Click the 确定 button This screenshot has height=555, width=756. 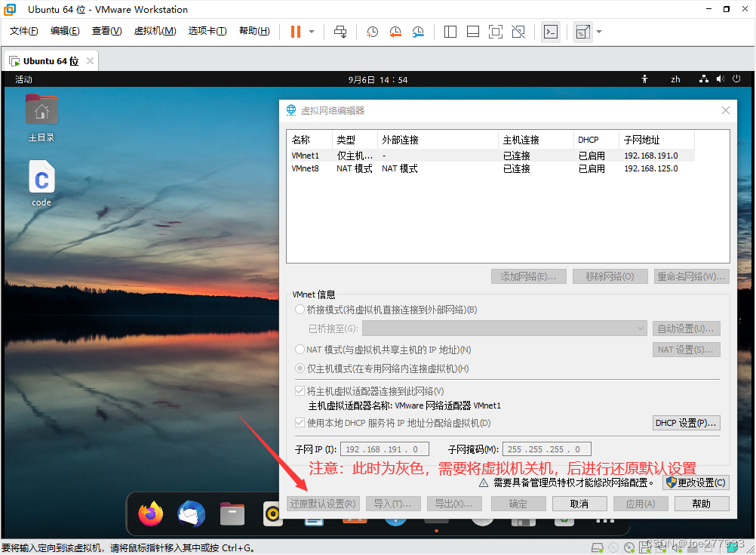[x=518, y=504]
